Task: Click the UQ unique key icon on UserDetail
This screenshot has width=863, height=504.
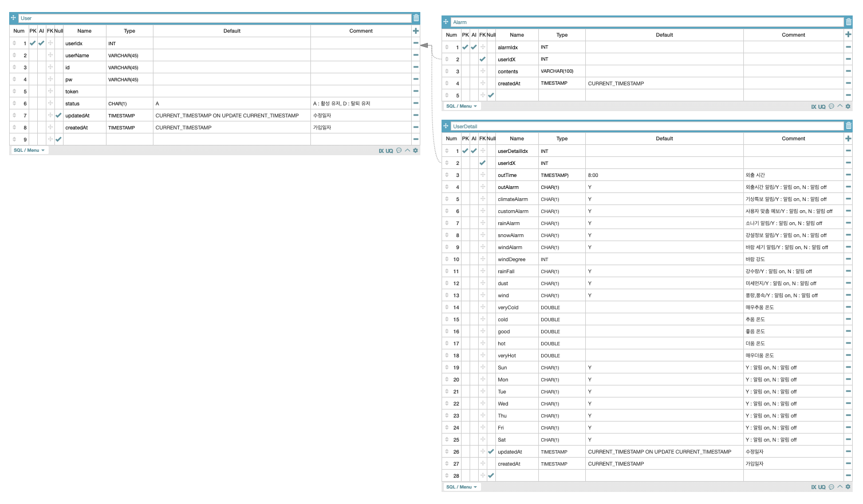Action: coord(821,487)
